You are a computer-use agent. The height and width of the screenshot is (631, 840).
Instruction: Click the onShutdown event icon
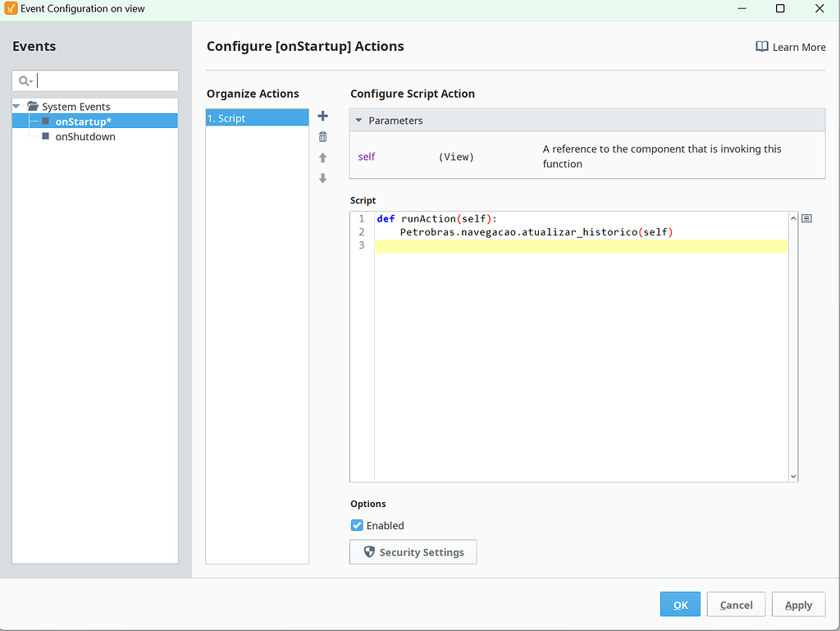pos(46,136)
